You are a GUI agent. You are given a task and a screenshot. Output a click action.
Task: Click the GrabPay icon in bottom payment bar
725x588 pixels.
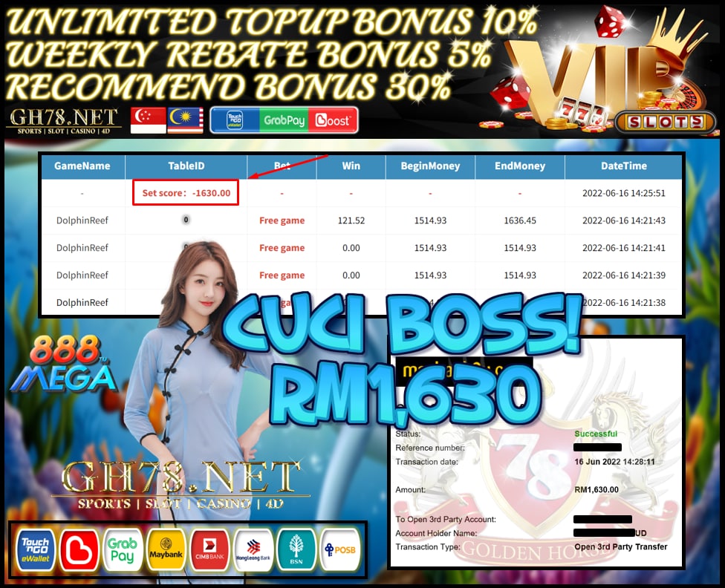[123, 550]
